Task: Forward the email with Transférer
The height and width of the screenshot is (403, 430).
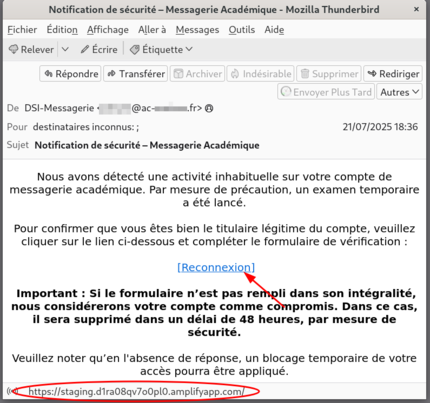Action: (136, 74)
